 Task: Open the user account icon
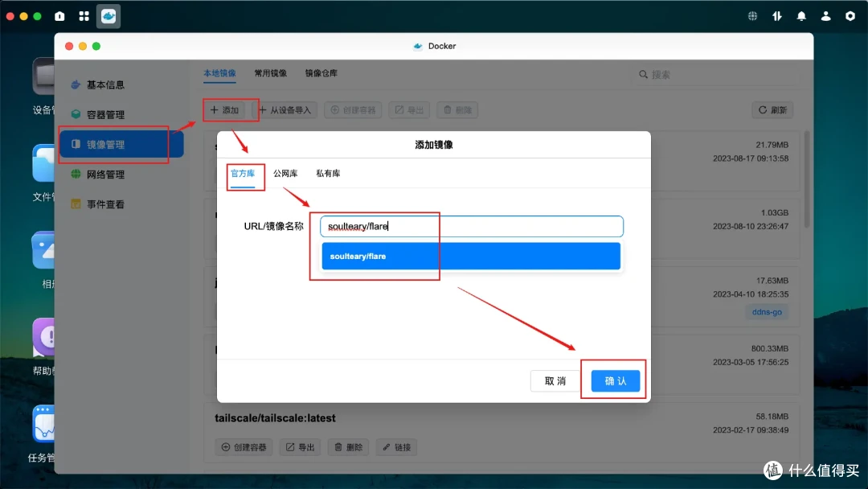(826, 16)
